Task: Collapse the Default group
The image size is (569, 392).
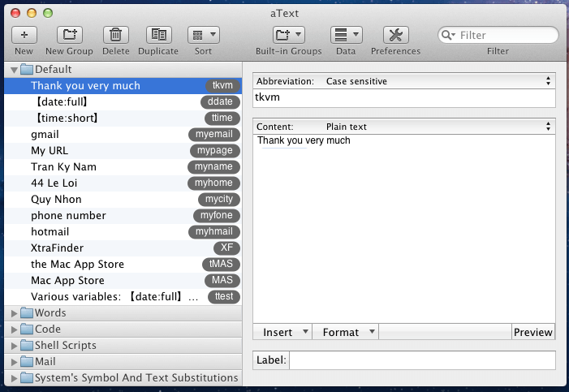Action: (14, 70)
